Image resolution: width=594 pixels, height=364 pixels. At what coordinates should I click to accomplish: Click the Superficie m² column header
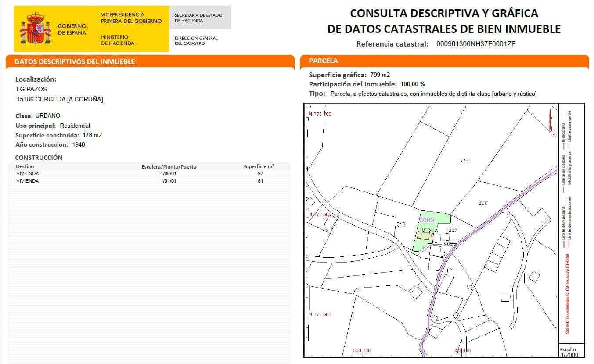point(259,166)
